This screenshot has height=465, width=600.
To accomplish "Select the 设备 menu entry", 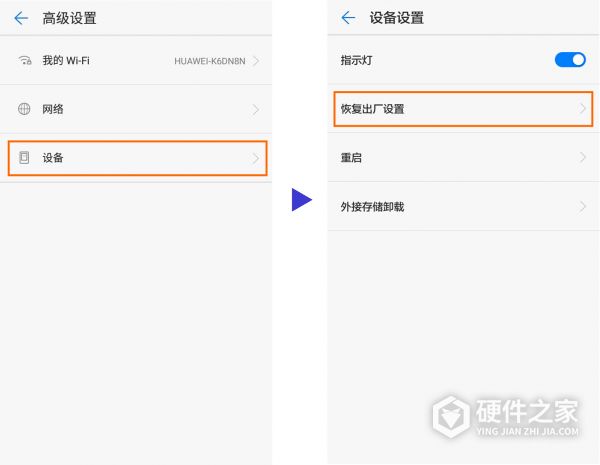I will pos(137,158).
